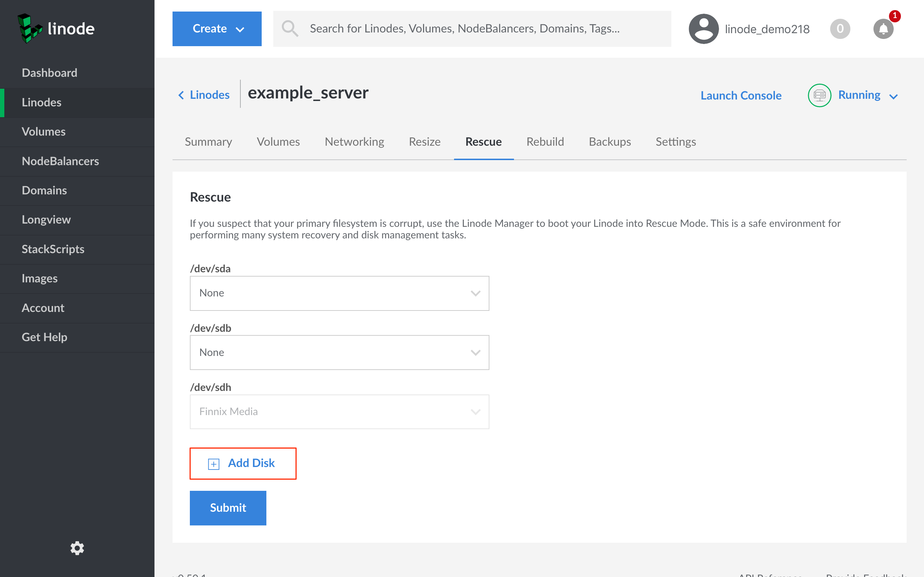924x577 pixels.
Task: Click the Linode logo icon
Action: (x=29, y=28)
